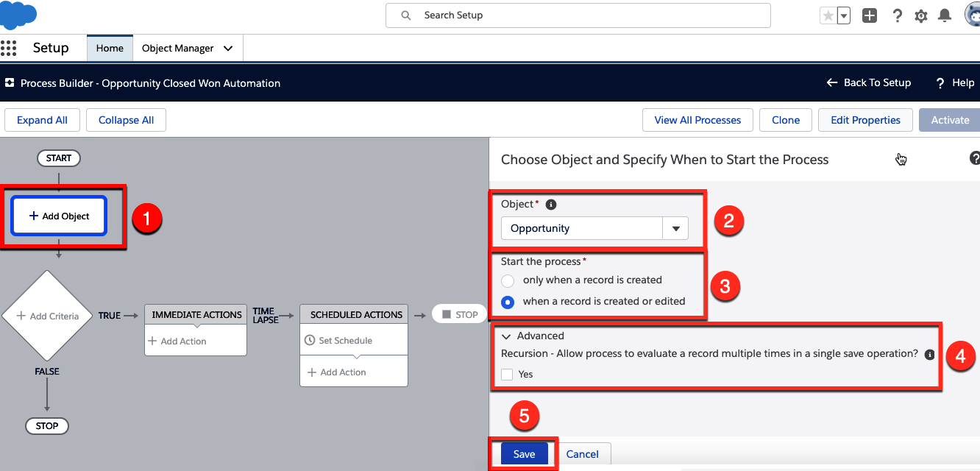Select the Object Manager tab

click(178, 49)
